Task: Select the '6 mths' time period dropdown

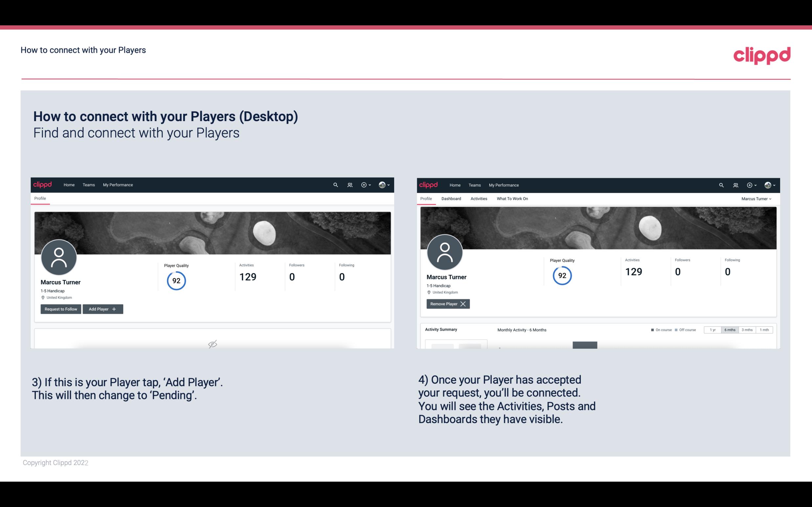Action: coord(729,329)
